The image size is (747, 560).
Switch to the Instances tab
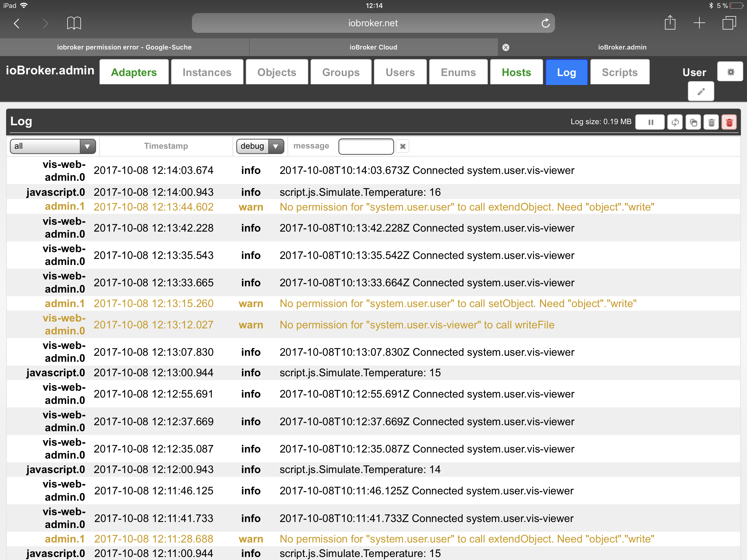[x=207, y=72]
